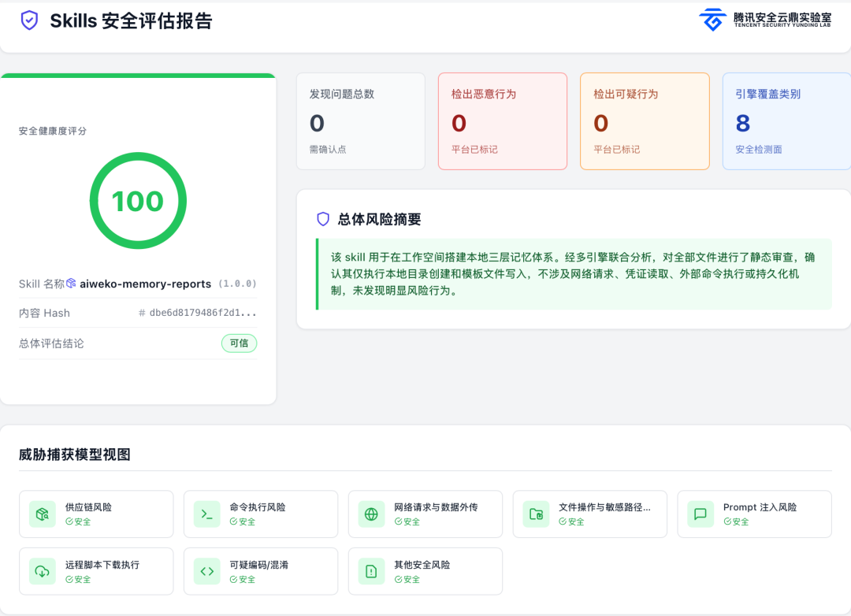Viewport: 851px width, 616px height.
Task: Click the 安全检测面 caption
Action: click(x=759, y=149)
